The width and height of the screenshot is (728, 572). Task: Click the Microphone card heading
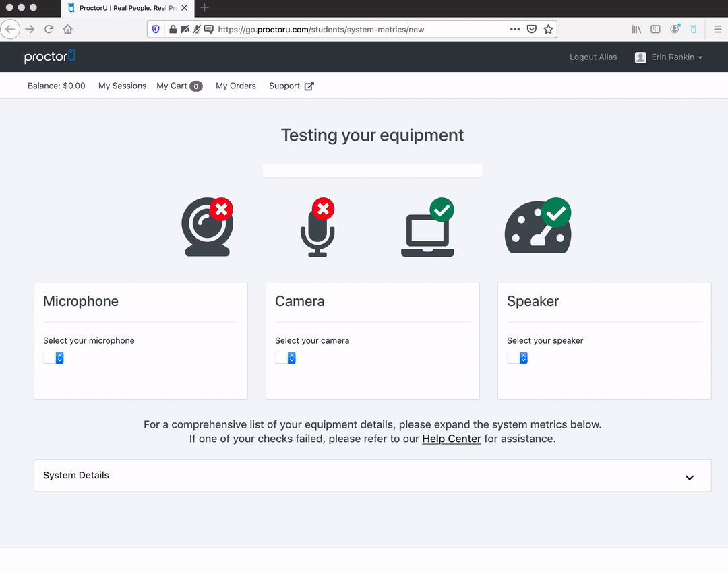pyautogui.click(x=81, y=301)
